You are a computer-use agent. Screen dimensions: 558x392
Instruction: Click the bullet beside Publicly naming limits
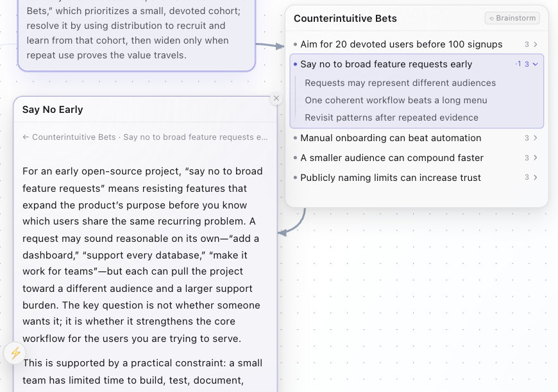click(x=296, y=177)
